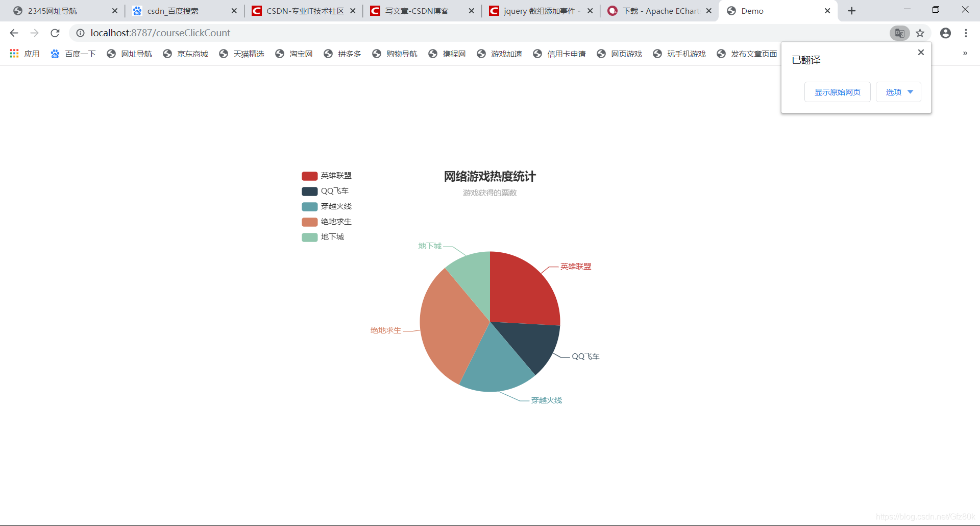Close the 2345网址导航 tab

(114, 11)
